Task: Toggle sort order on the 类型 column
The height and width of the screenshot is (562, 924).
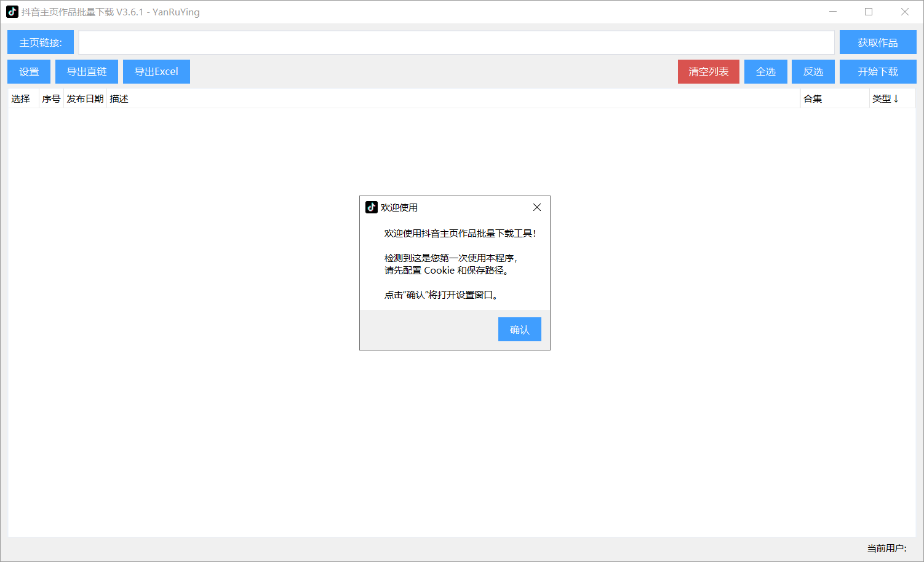Action: pyautogui.click(x=886, y=98)
